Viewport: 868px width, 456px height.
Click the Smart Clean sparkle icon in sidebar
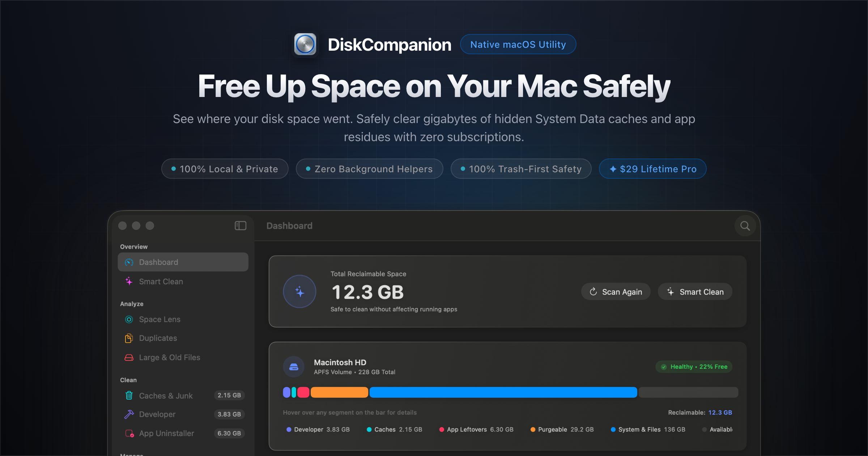point(129,281)
